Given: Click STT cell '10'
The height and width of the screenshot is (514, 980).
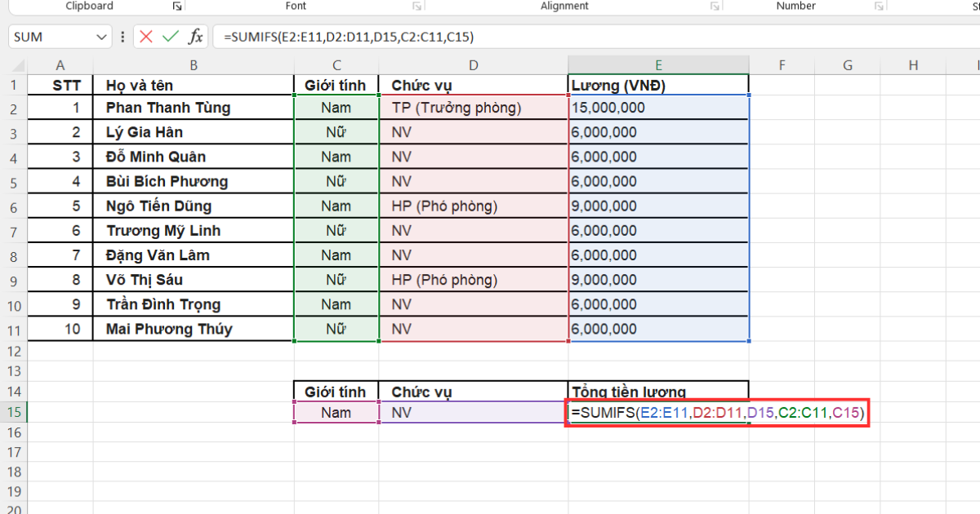Looking at the screenshot, I should pyautogui.click(x=60, y=329).
